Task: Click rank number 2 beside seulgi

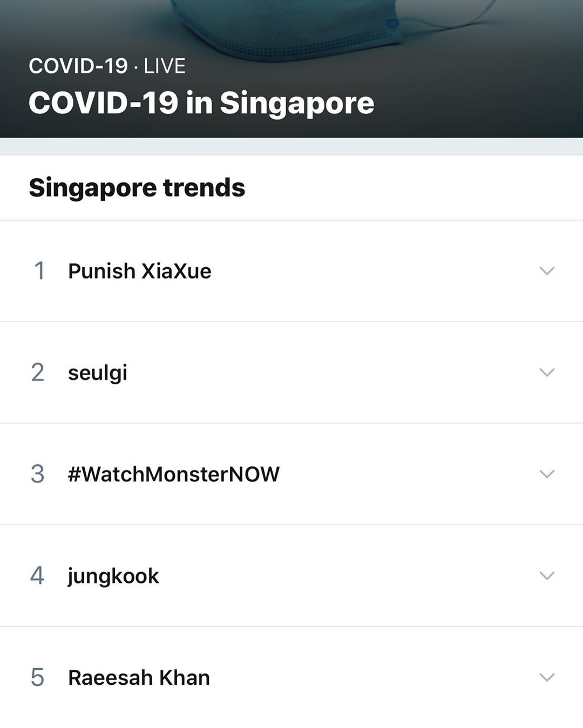Action: coord(37,372)
